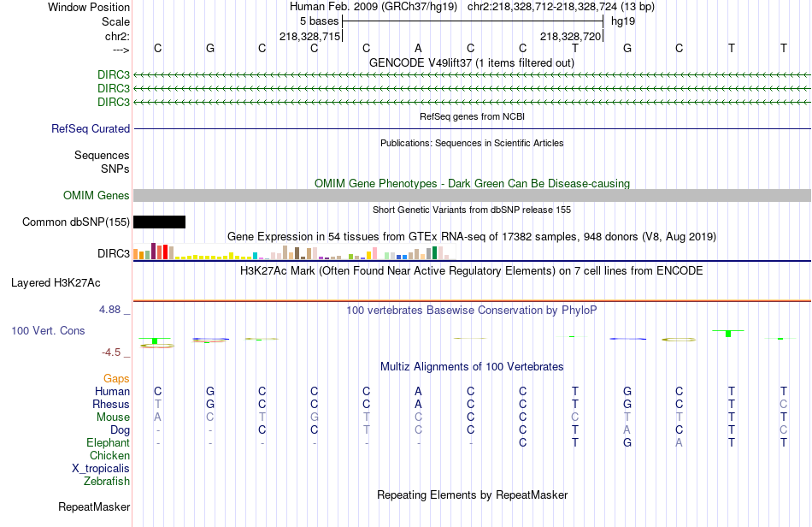Open the OMIM Gene Phenotypes track title
812x527 pixels.
(x=472, y=183)
